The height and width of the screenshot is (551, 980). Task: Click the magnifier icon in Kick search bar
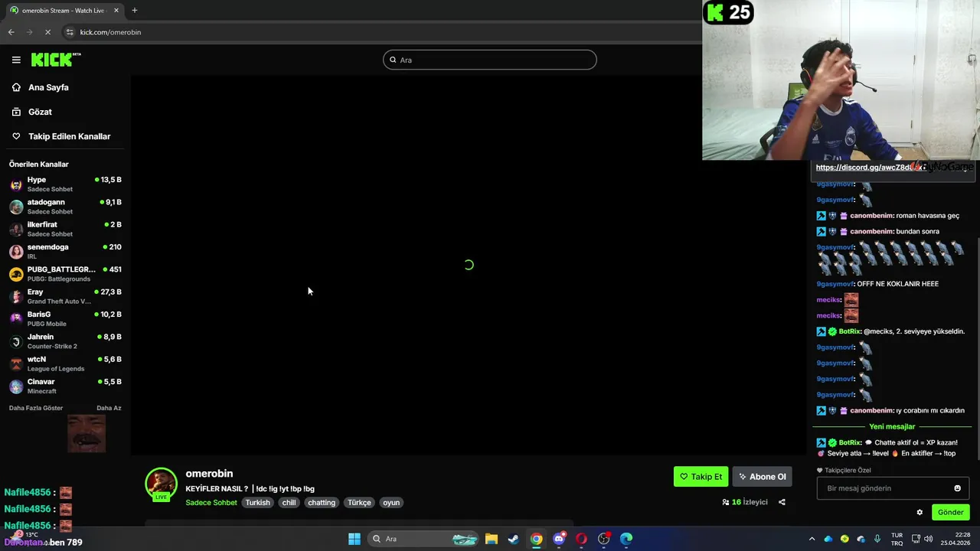[393, 60]
